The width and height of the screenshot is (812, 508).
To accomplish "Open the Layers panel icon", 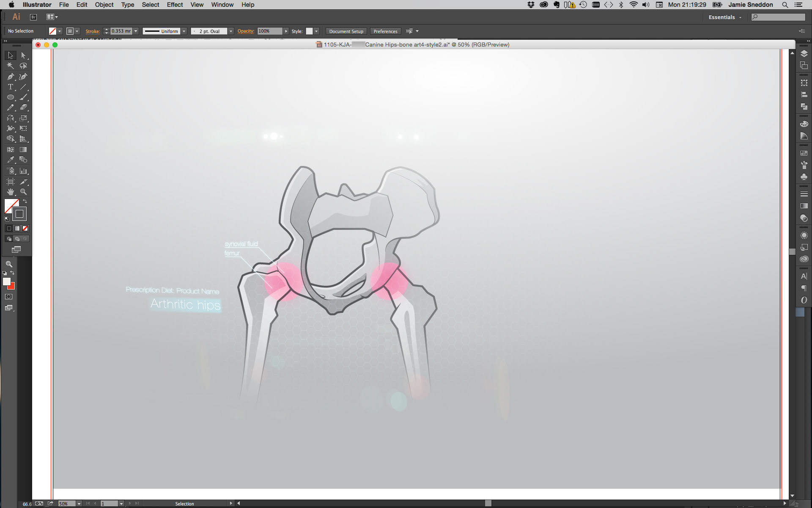I will (x=804, y=54).
